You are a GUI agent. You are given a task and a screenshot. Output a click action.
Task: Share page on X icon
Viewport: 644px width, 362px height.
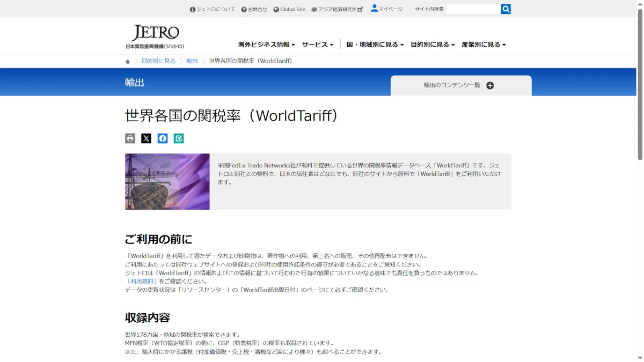[x=146, y=138]
